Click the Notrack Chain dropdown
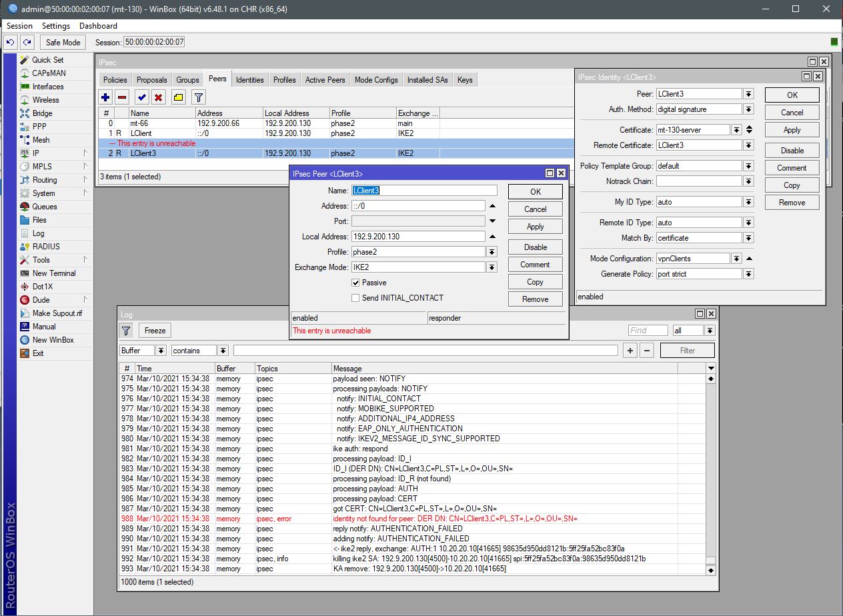 pyautogui.click(x=749, y=181)
